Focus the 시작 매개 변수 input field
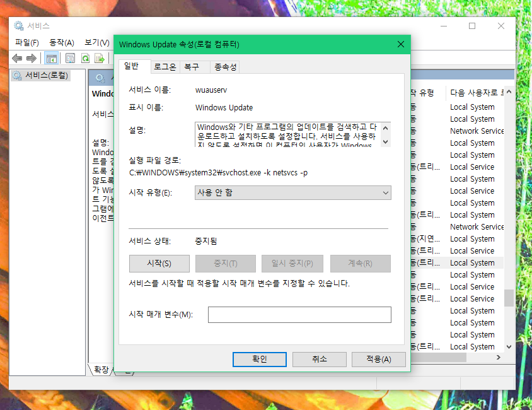 tap(299, 315)
